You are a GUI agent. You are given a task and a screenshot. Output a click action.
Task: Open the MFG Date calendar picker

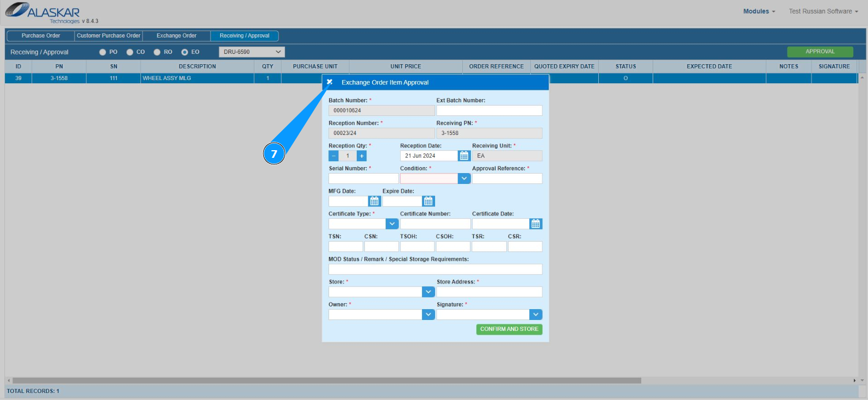click(374, 201)
